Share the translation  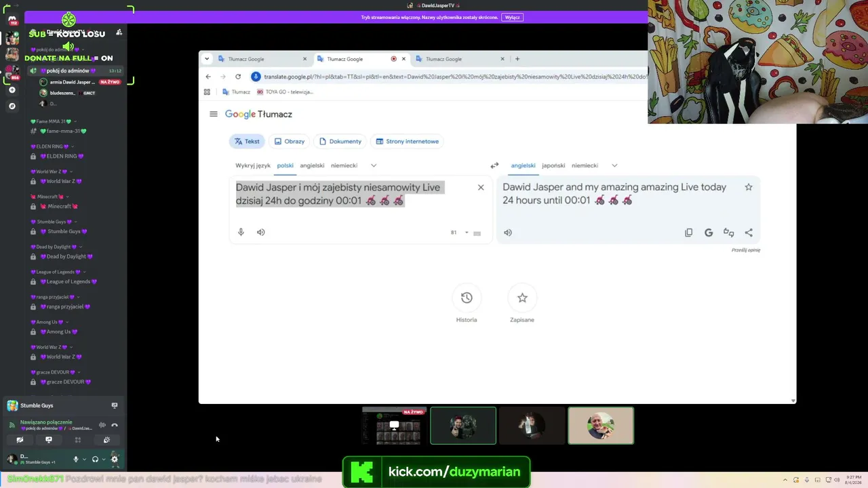point(749,232)
